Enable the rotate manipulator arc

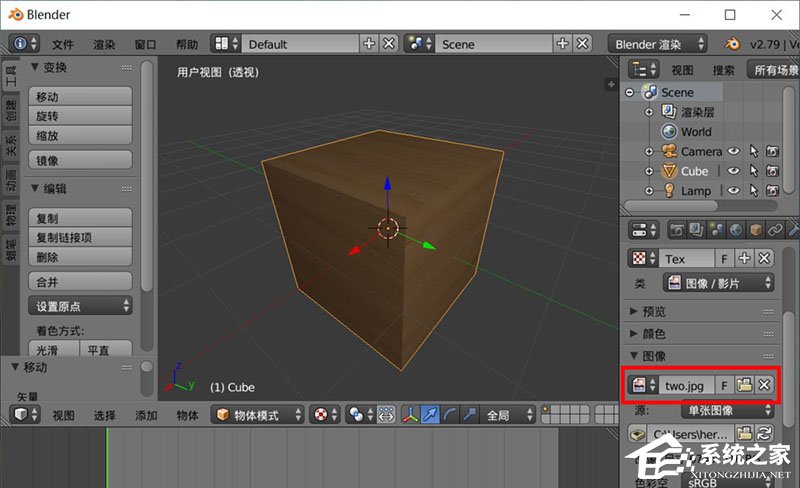click(449, 414)
